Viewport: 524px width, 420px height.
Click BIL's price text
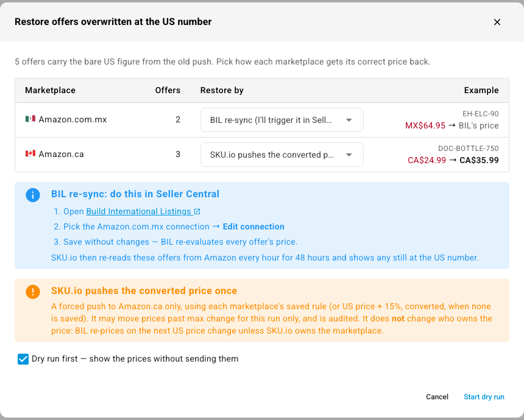(478, 125)
